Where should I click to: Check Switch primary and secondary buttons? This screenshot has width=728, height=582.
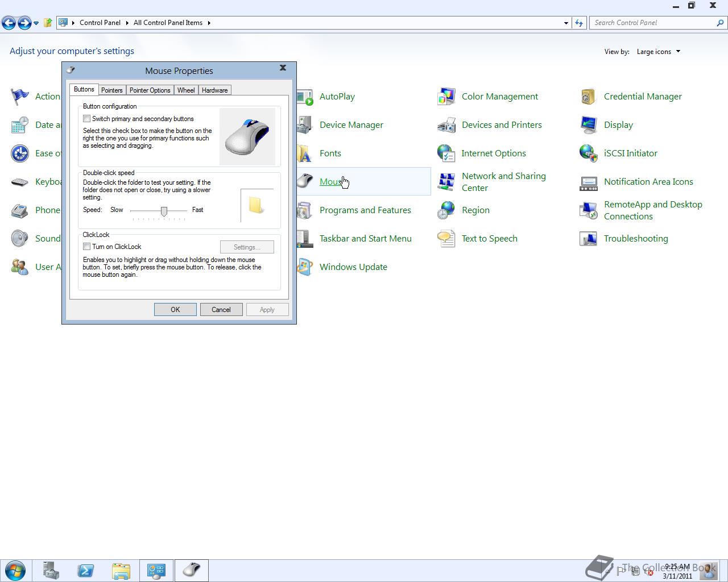86,119
